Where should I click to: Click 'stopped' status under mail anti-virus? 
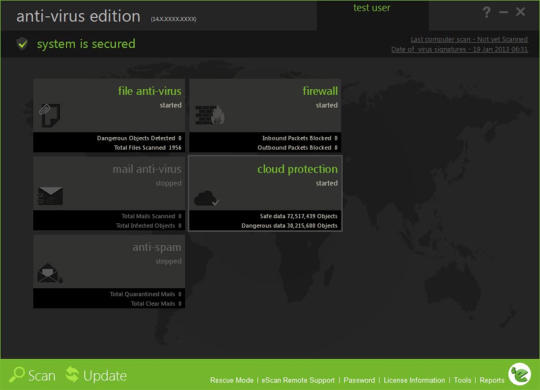[x=168, y=183]
